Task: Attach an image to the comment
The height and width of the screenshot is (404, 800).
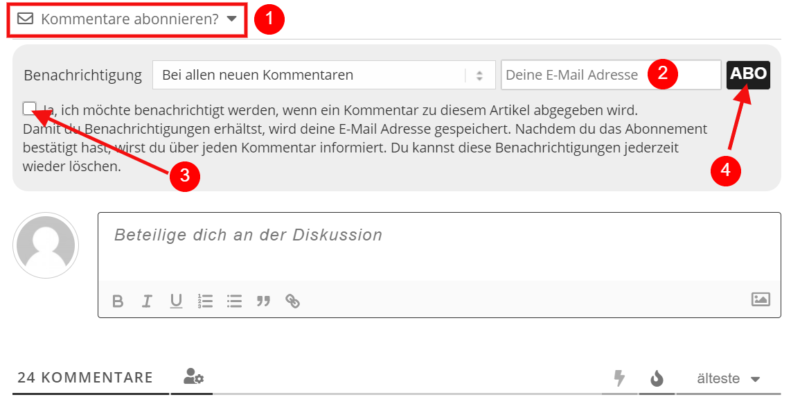Action: (x=760, y=299)
